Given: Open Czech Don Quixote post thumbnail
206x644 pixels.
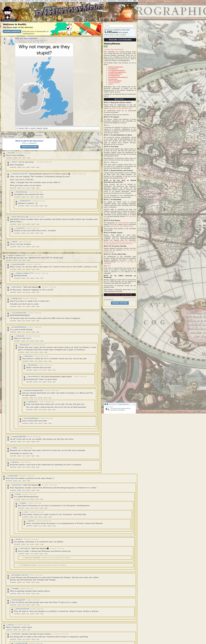Looking at the screenshot, I should pyautogui.click(x=108, y=409).
